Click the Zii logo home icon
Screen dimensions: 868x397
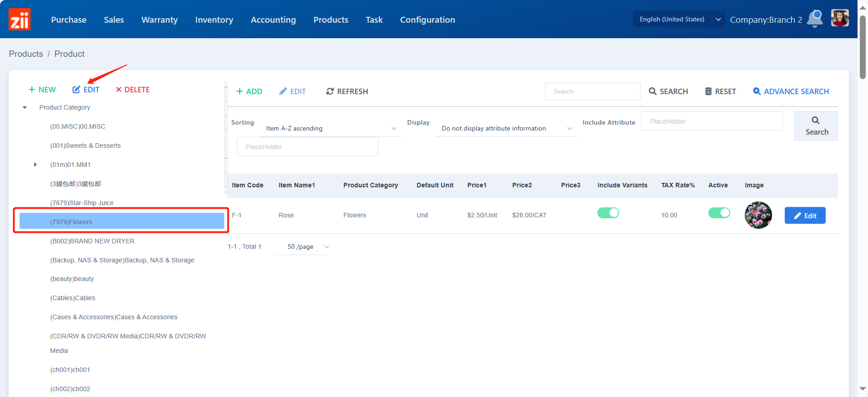20,20
